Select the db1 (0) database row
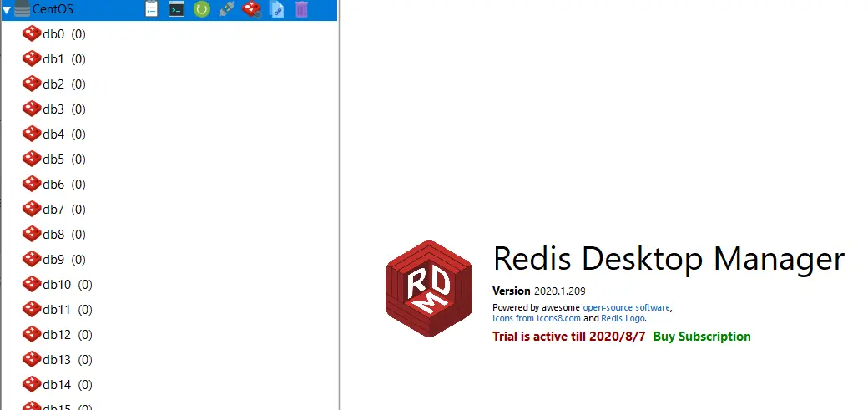The height and width of the screenshot is (410, 868). point(169,58)
